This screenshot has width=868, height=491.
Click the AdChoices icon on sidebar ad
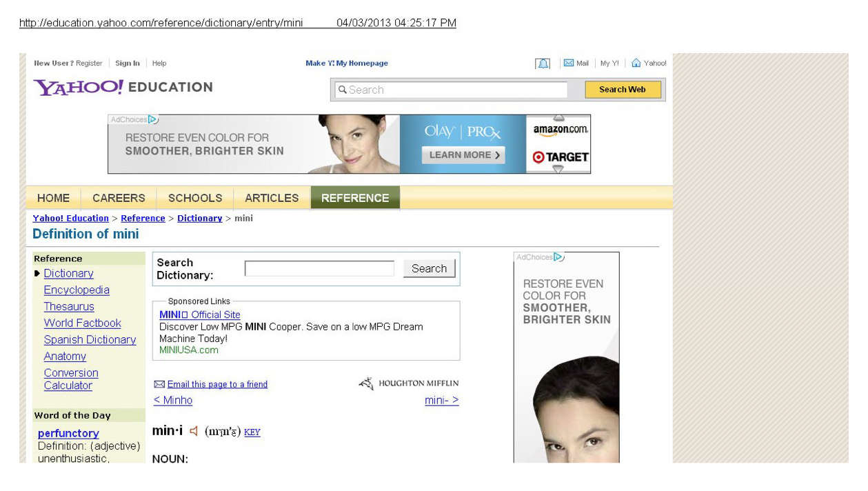(x=559, y=257)
